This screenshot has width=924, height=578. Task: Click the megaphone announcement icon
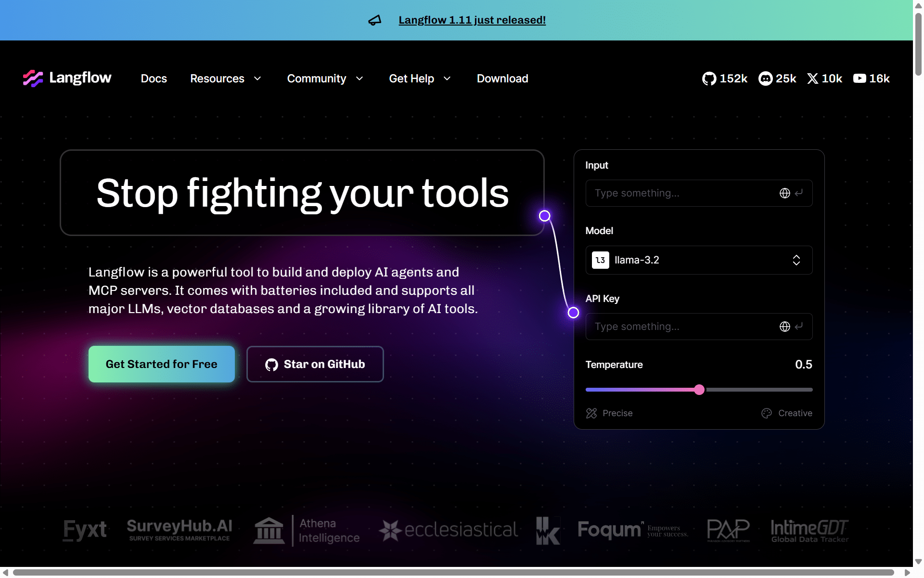(x=374, y=20)
